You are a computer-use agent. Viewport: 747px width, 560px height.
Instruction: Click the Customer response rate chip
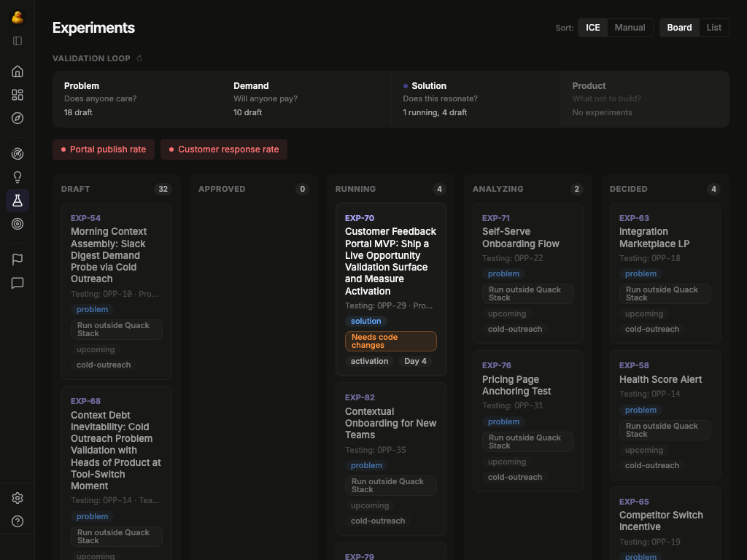tap(224, 149)
